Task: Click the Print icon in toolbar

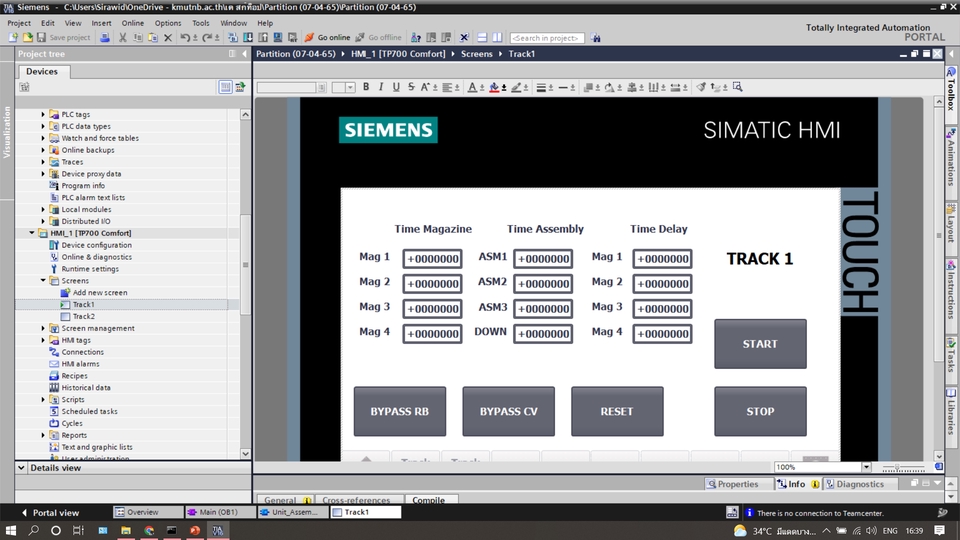Action: 105,37
